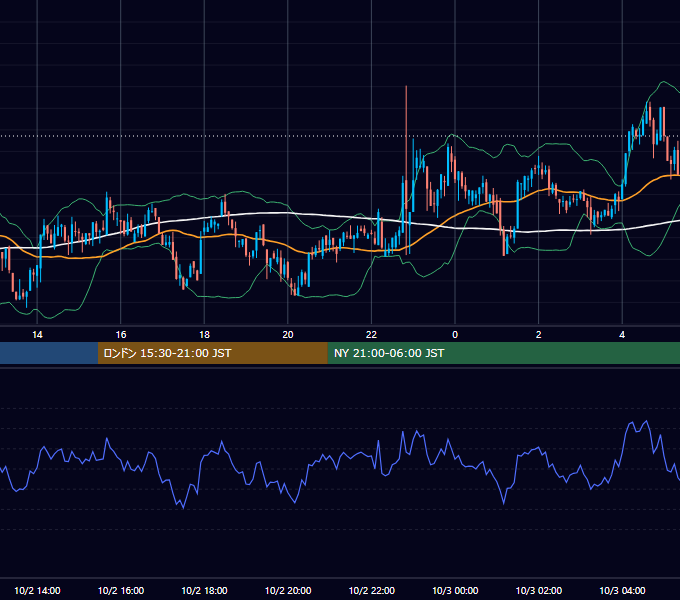Screen dimensions: 680x600
Task: Click the '10/2 18:00' date label
Action: (x=204, y=590)
